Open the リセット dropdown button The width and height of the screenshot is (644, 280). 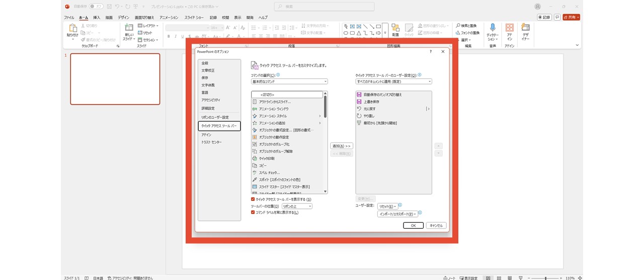coord(387,206)
